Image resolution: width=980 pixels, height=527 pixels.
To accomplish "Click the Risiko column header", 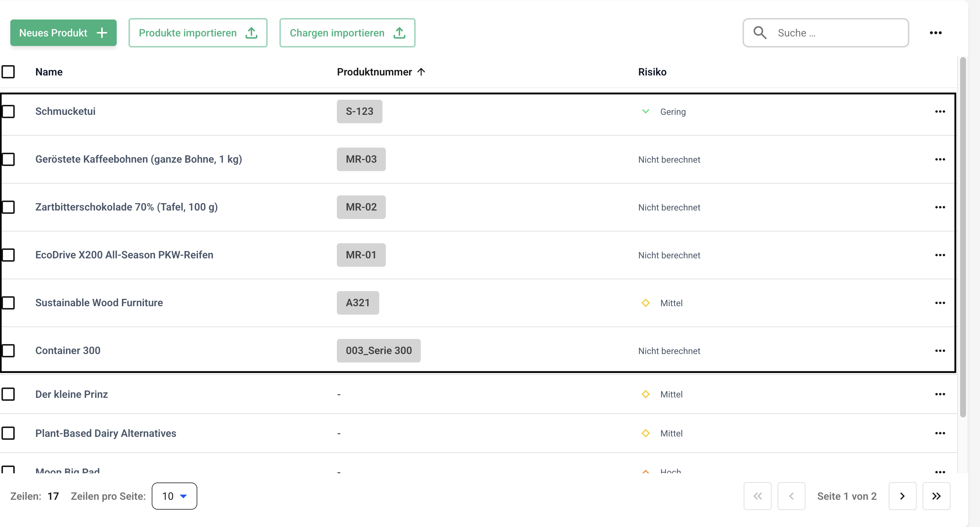I will point(652,72).
